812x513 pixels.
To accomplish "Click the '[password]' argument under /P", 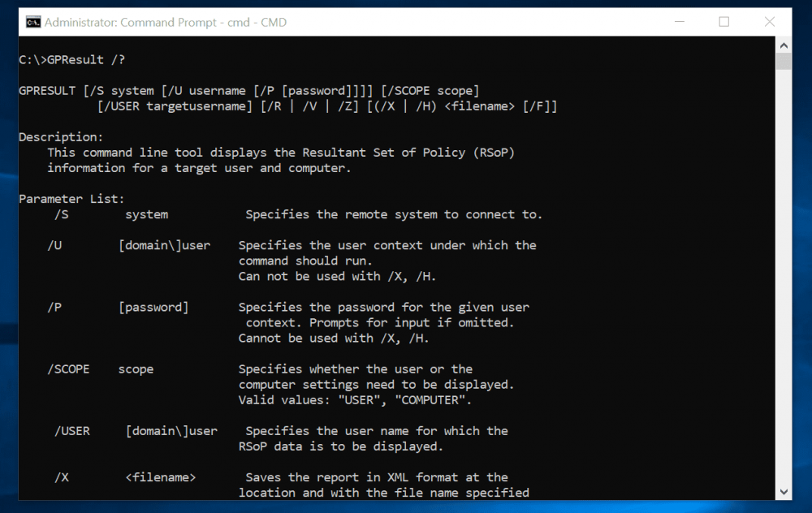I will [x=153, y=308].
